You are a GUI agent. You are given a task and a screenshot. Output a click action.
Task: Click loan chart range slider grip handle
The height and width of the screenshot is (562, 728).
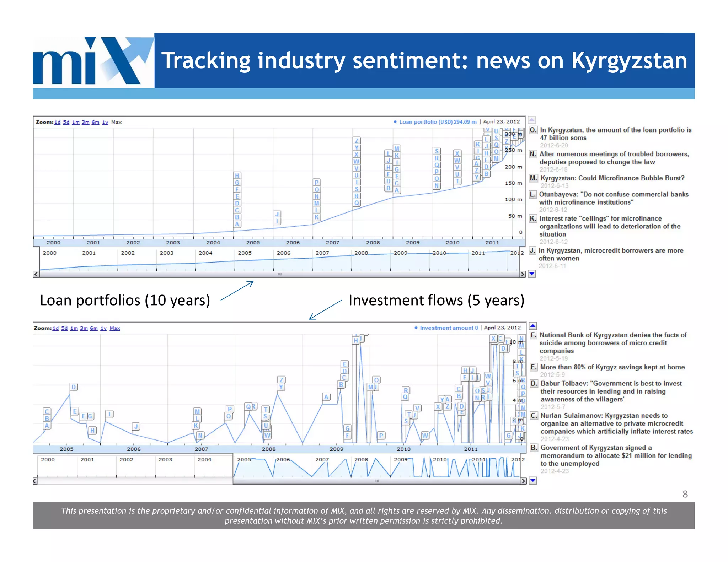[280, 274]
